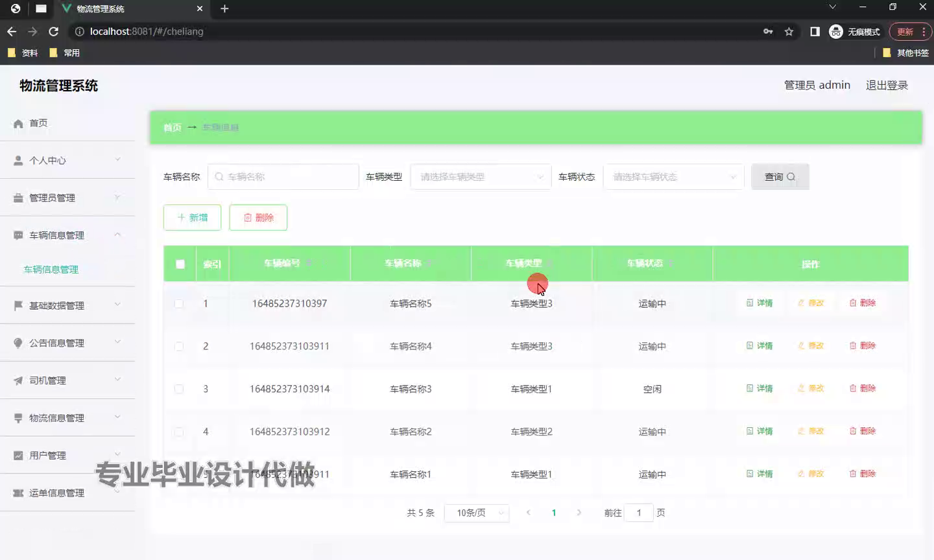
Task: Click the red 删除 batch delete button
Action: [x=258, y=218]
